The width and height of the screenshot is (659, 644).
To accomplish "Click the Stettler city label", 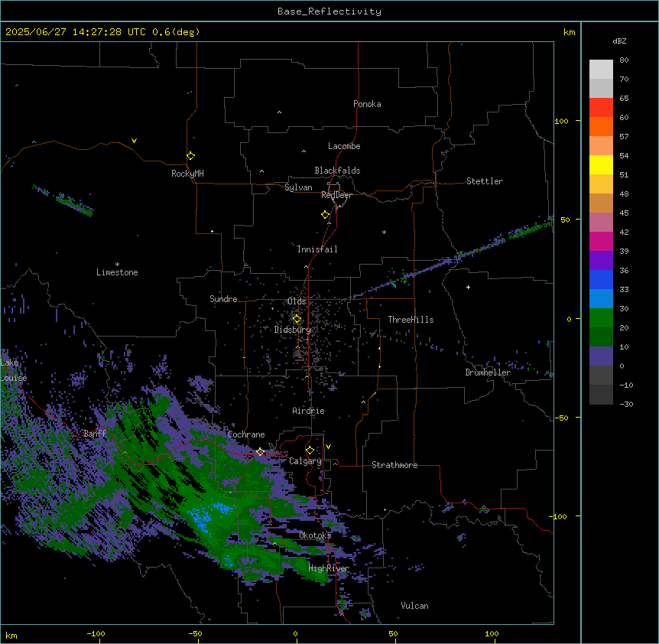I will [485, 181].
